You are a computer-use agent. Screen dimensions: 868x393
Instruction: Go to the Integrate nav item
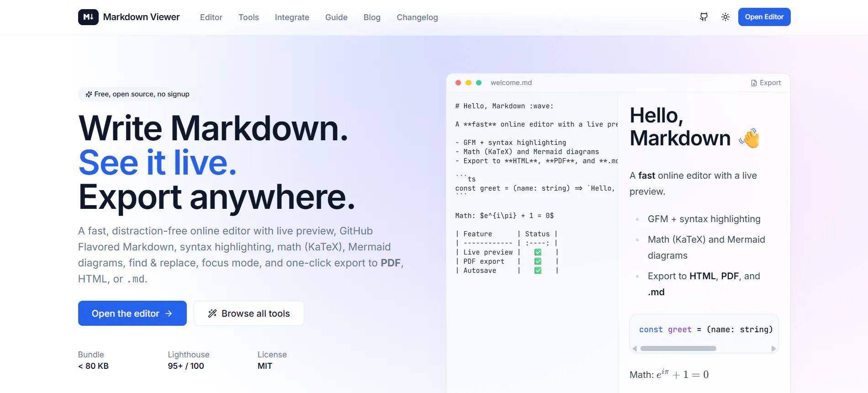292,17
